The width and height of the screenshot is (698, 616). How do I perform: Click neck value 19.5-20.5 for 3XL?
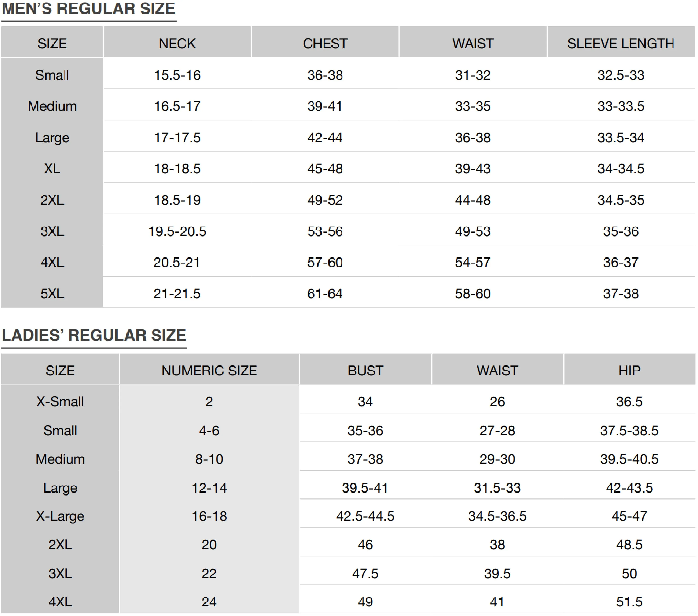tap(177, 231)
